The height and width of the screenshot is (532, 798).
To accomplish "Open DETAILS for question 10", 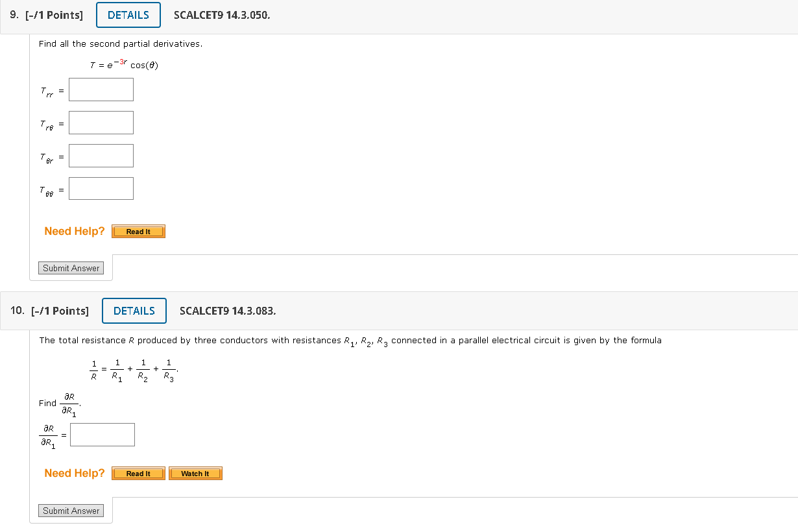I will 134,310.
